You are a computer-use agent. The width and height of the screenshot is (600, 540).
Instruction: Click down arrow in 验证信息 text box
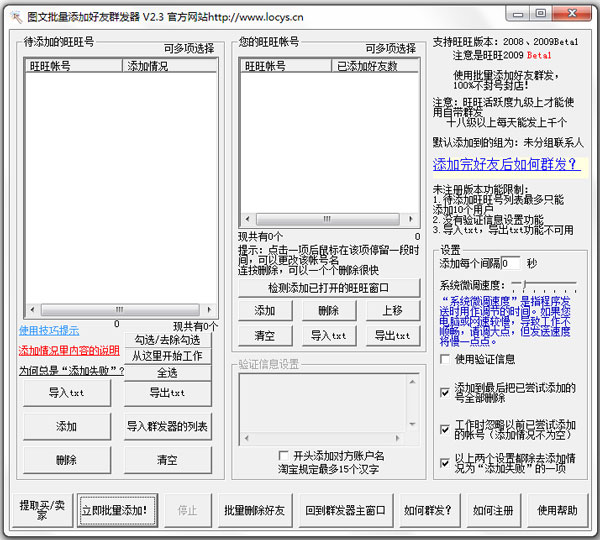tap(412, 424)
